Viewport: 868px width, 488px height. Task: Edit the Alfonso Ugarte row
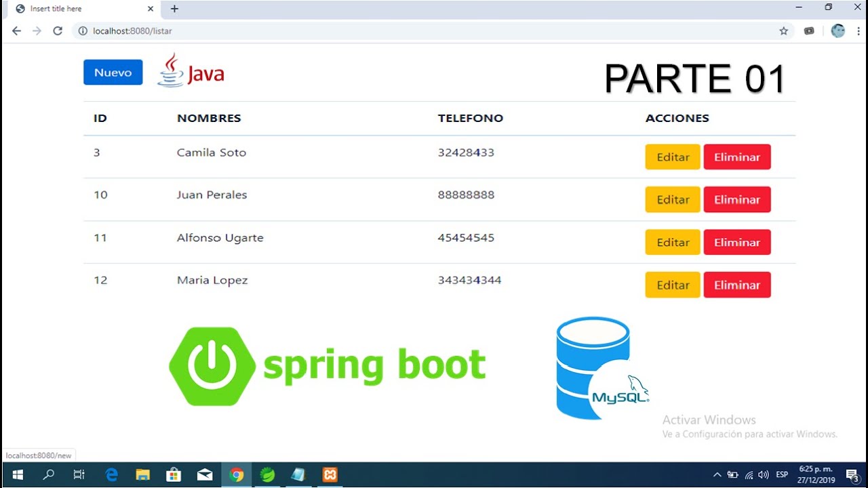[673, 242]
